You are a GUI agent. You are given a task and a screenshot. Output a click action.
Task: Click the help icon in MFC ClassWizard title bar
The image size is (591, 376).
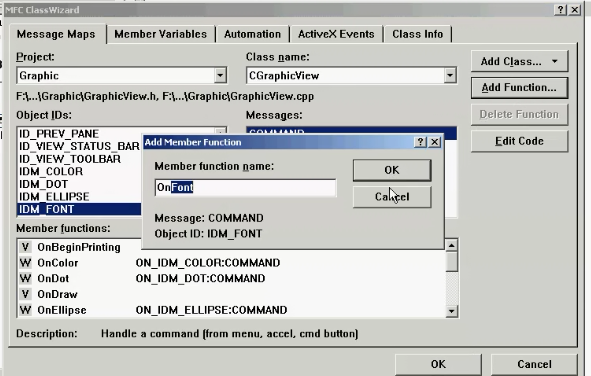(560, 10)
